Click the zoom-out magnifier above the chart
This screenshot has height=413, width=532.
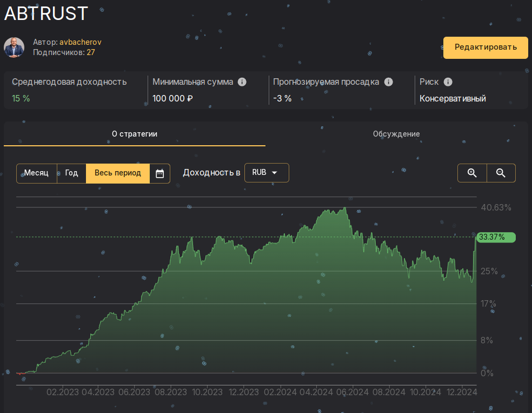click(501, 173)
